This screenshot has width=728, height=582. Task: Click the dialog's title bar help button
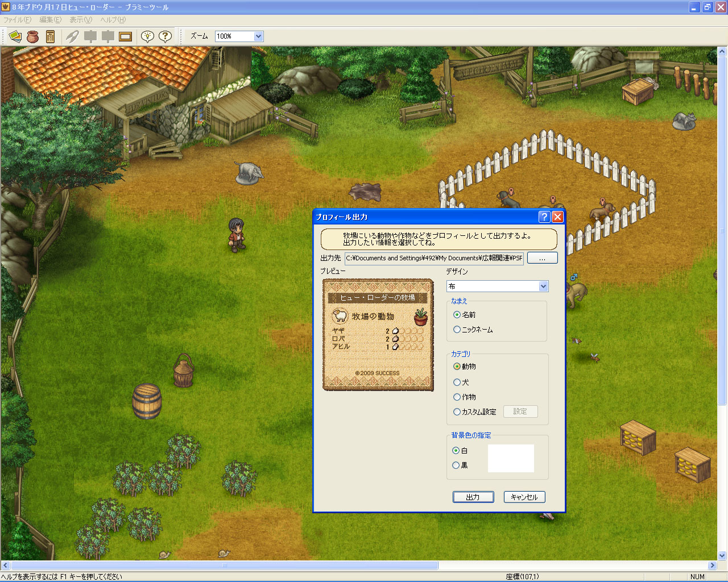click(544, 217)
